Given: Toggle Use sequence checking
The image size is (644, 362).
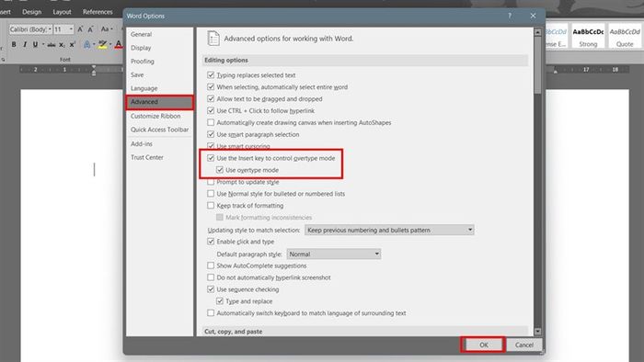Looking at the screenshot, I should pyautogui.click(x=211, y=289).
